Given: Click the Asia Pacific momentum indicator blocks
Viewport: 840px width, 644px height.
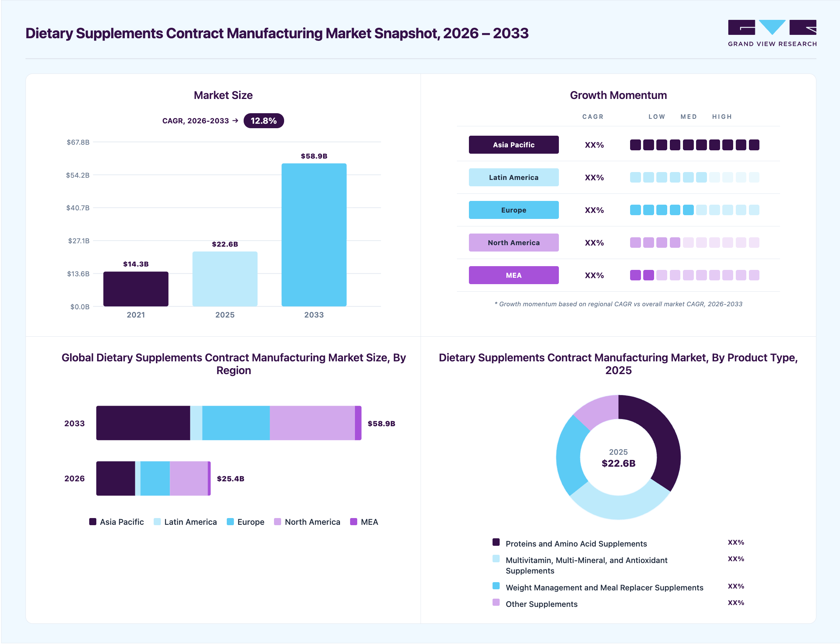Looking at the screenshot, I should pyautogui.click(x=695, y=145).
